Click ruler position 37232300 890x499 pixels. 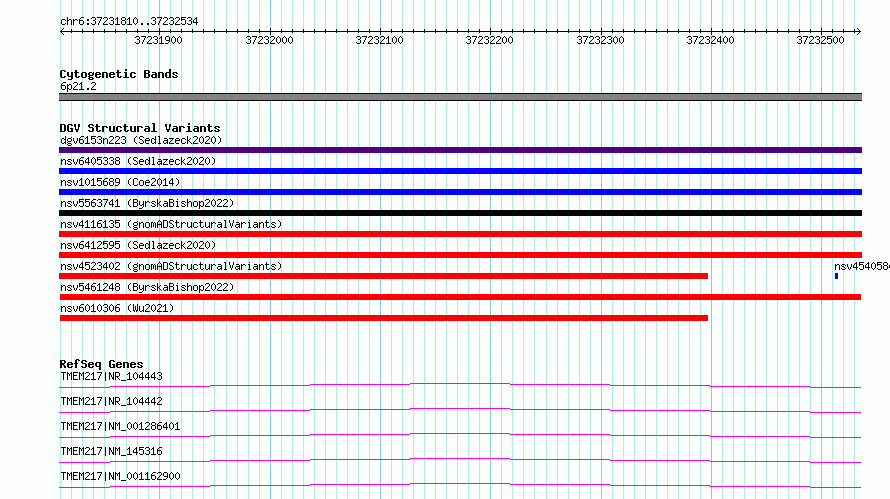click(x=600, y=40)
